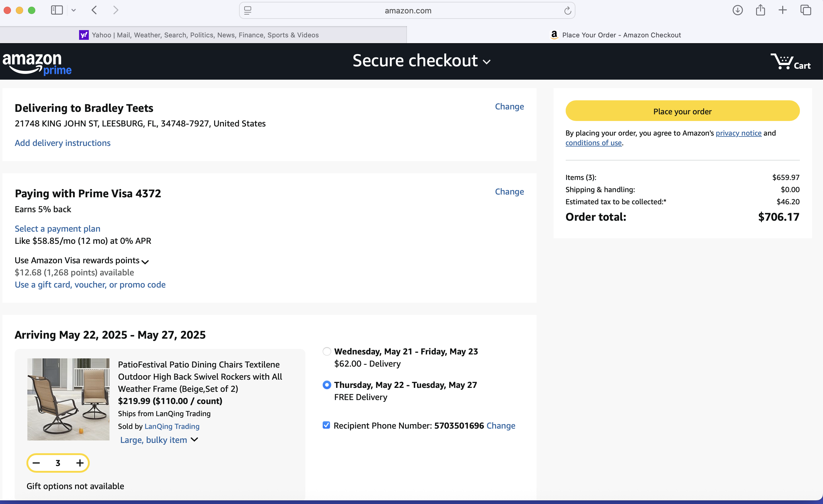Increase chair quantity with plus button
The image size is (823, 504).
79,463
